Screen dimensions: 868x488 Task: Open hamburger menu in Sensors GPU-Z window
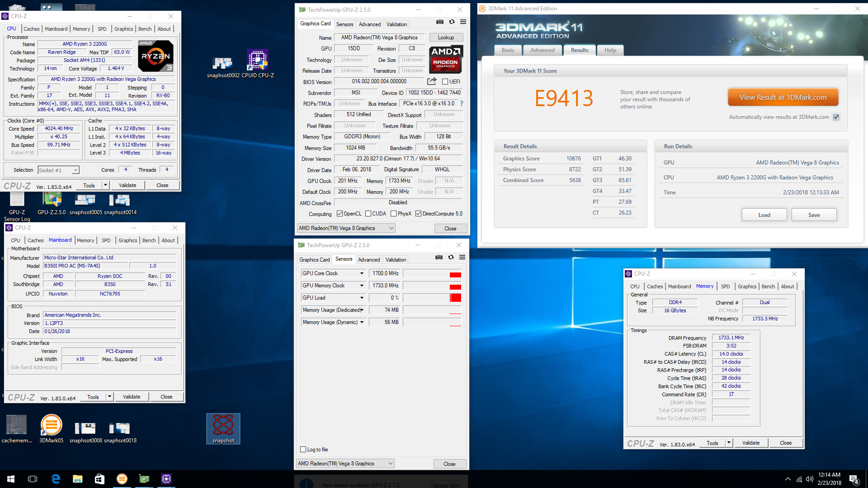pos(462,257)
